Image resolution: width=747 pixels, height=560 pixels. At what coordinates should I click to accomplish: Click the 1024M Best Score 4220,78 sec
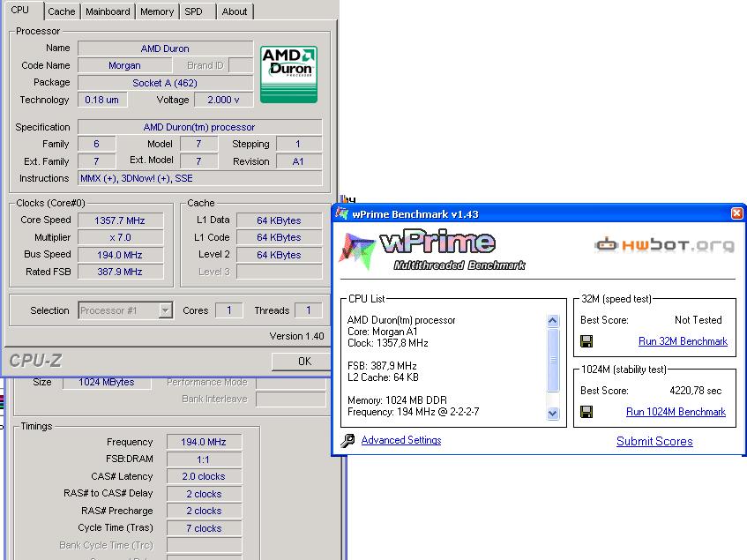(x=696, y=391)
